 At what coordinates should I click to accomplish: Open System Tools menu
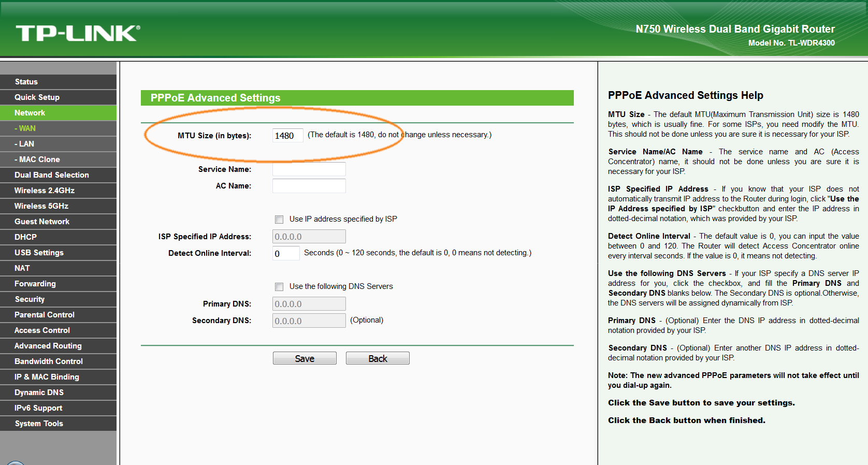pos(58,424)
